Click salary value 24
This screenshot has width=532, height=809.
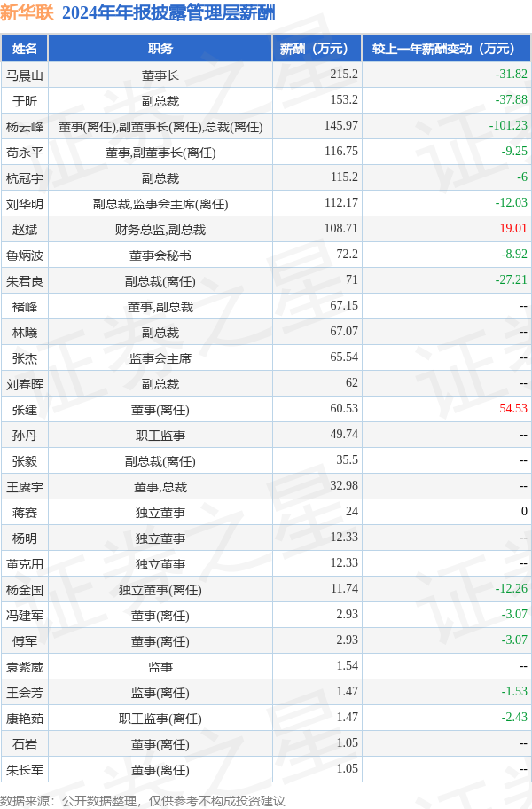tap(352, 511)
